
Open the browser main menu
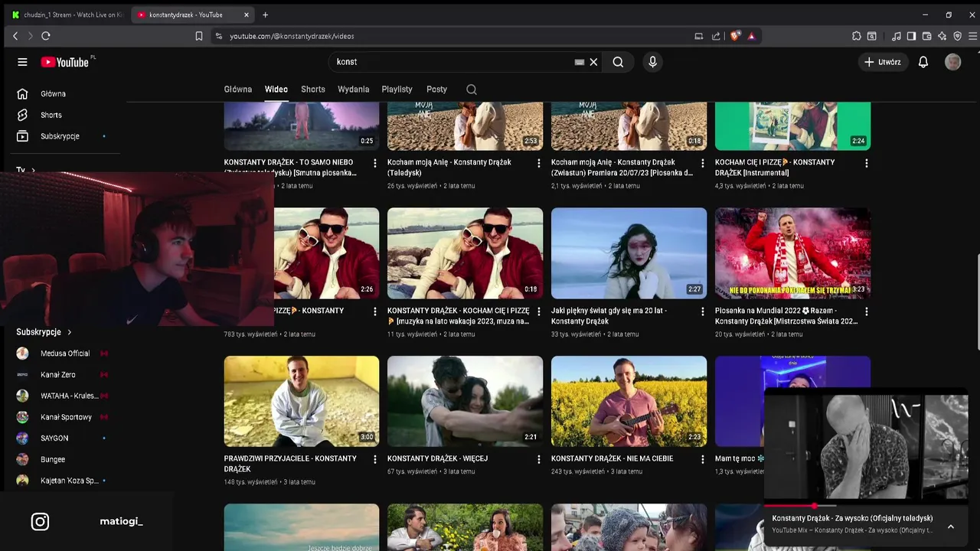tap(973, 36)
